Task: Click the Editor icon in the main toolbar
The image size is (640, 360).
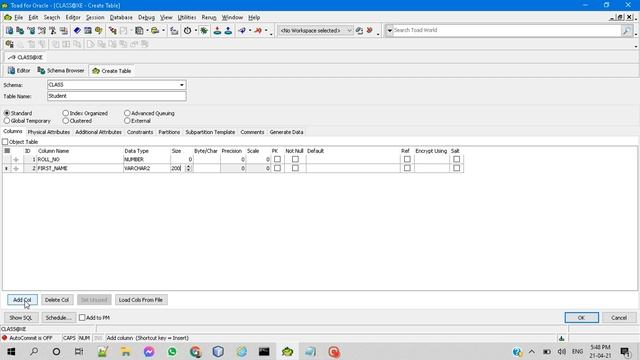Action: point(9,31)
